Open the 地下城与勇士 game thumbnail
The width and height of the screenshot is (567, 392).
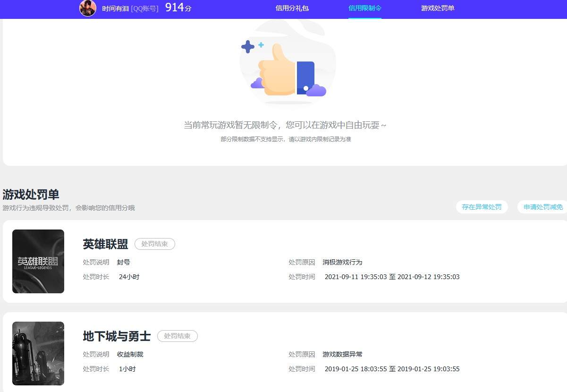[38, 353]
